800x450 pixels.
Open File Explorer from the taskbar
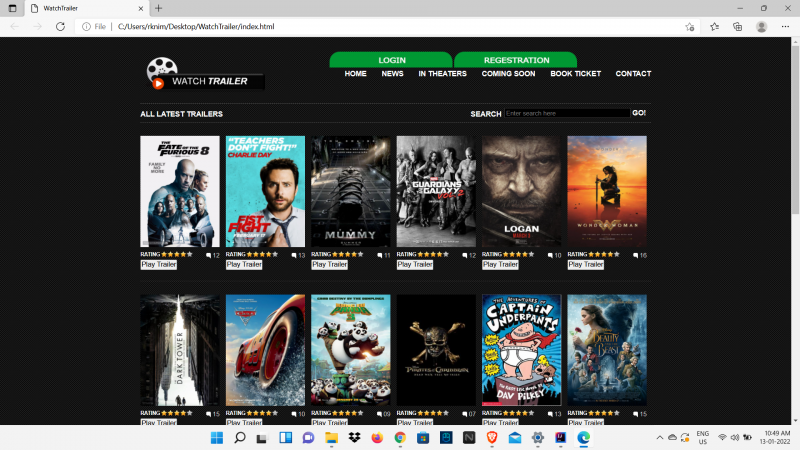pyautogui.click(x=332, y=438)
